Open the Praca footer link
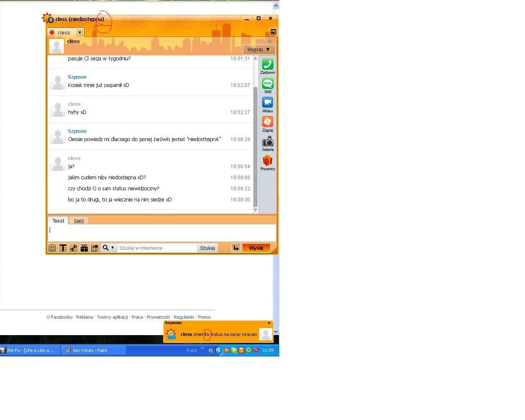The width and height of the screenshot is (525, 420). coord(137,317)
